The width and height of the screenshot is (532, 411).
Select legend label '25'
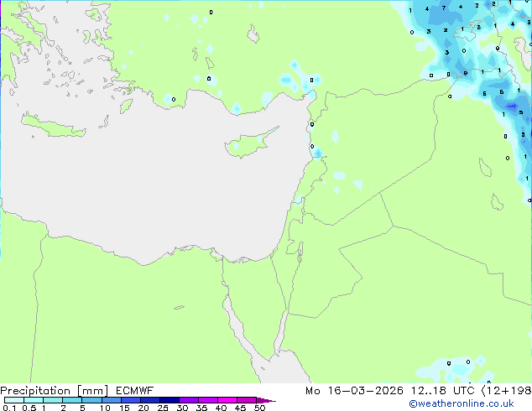(163, 408)
